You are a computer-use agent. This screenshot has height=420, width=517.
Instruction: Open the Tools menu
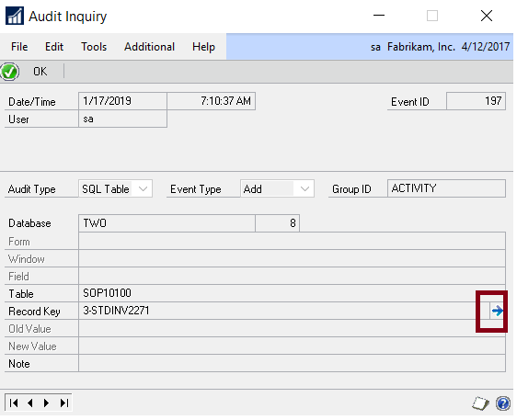tap(94, 47)
